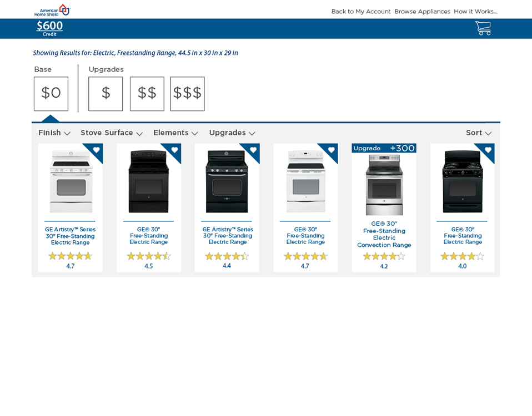This screenshot has width=532, height=416.
Task: Click black GE Artistry range image rated 4.4
Action: [227, 182]
